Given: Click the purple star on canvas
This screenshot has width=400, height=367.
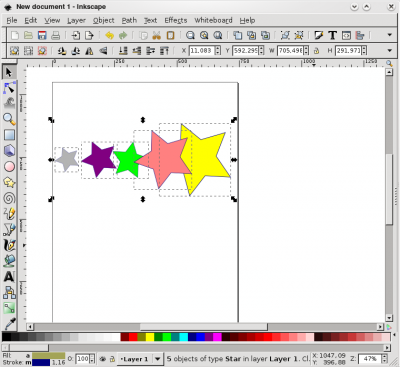Looking at the screenshot, I should (x=99, y=159).
